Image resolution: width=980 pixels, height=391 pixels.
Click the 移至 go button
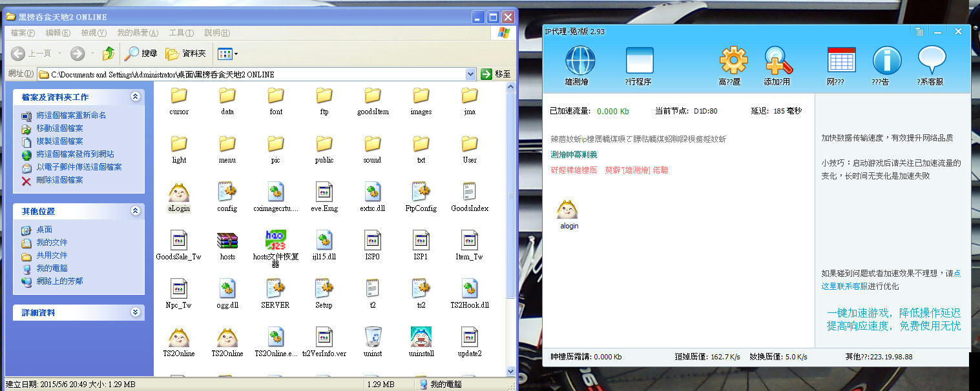coord(496,74)
